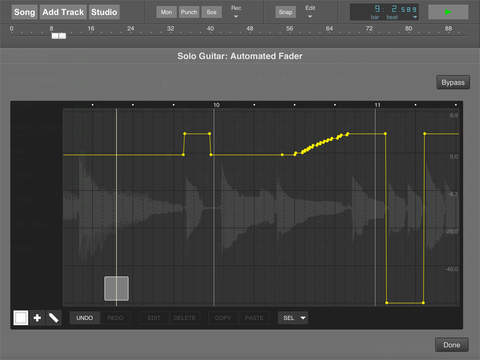The width and height of the screenshot is (480, 360).
Task: Click the dimmed COPY button
Action: pyautogui.click(x=223, y=318)
